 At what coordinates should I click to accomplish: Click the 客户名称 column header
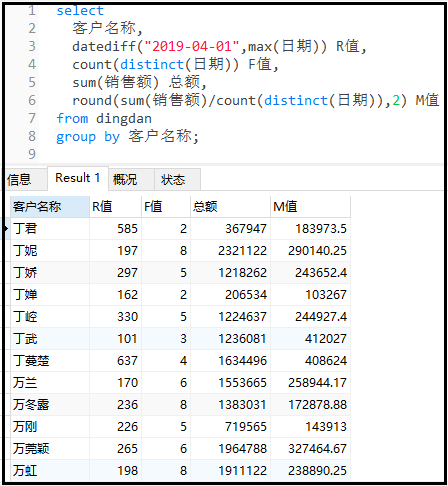pos(50,207)
